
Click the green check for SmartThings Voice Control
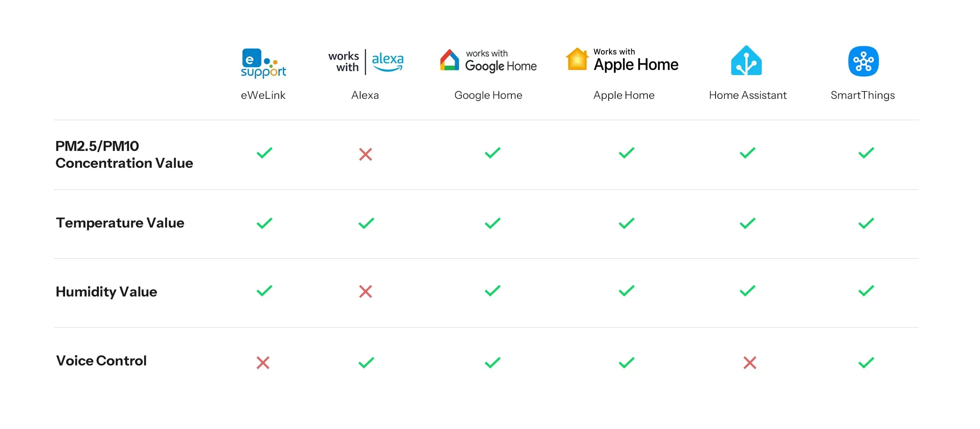coord(866,362)
